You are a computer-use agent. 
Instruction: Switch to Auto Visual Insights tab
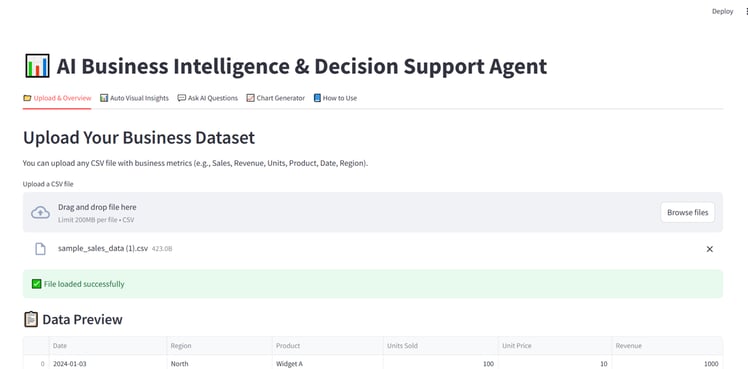click(x=135, y=98)
